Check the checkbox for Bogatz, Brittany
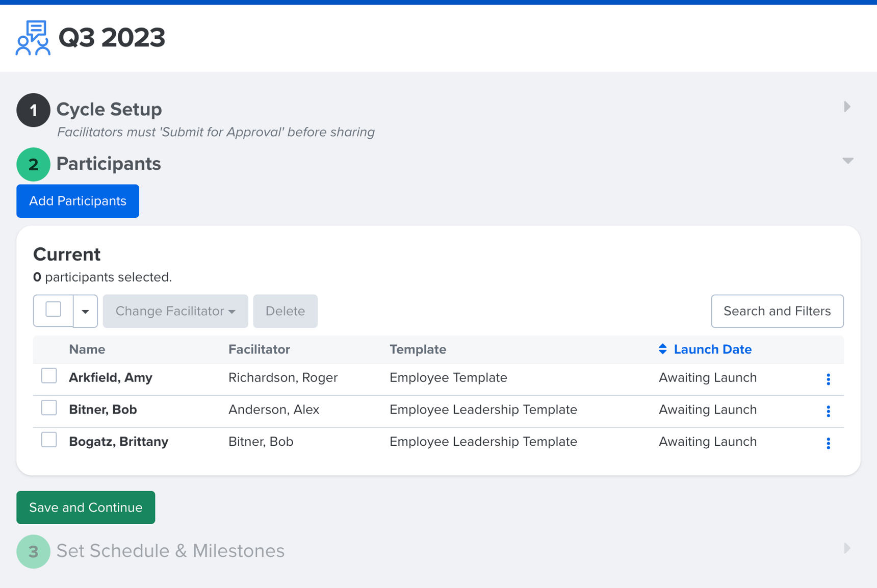Screen dimensions: 877x588 [48, 440]
